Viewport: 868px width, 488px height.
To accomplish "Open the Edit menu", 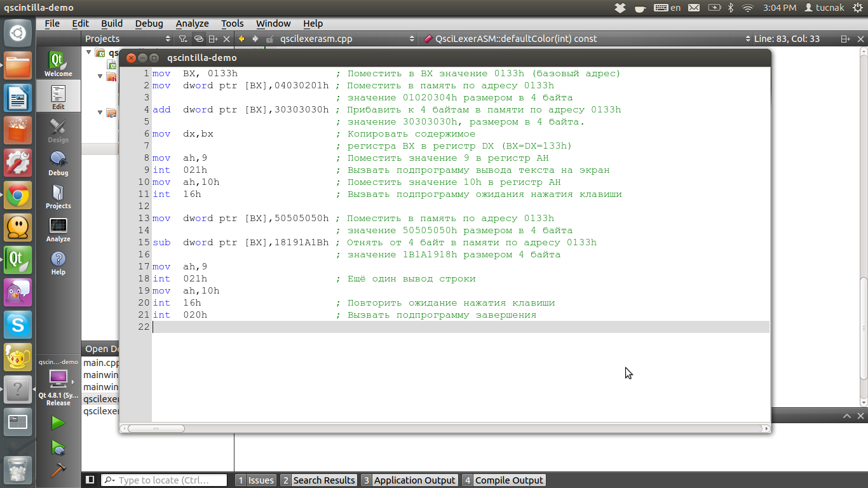I will point(80,24).
